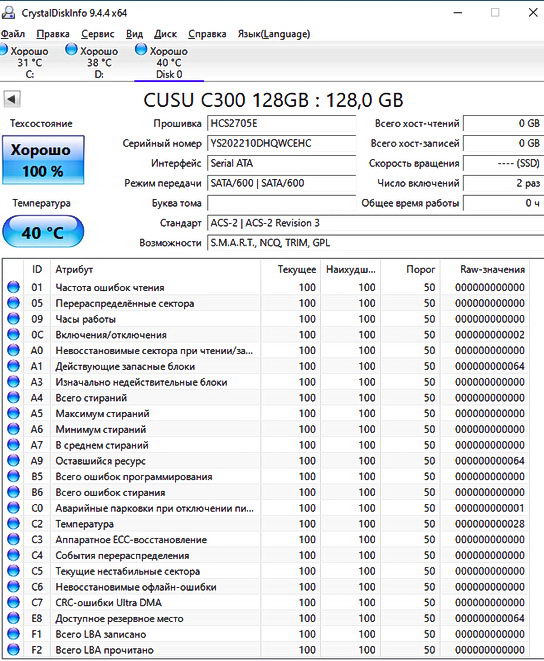The image size is (544, 661).
Task: Click status orb in row C2 Температура
Action: (13, 524)
